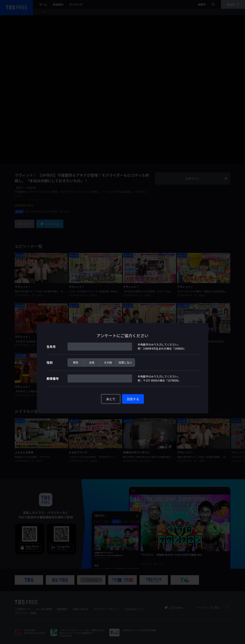Open お問い合わせ footer link
This screenshot has width=245, height=644.
pyautogui.click(x=80, y=609)
